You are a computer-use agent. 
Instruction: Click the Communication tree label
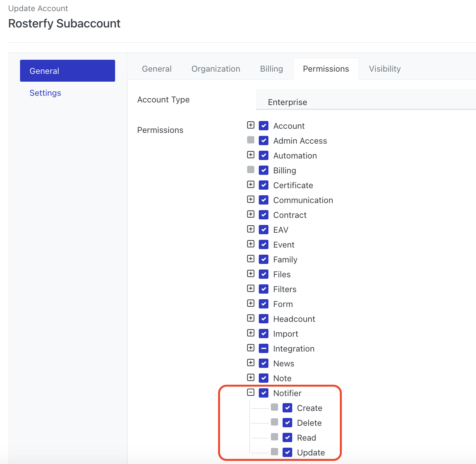303,200
